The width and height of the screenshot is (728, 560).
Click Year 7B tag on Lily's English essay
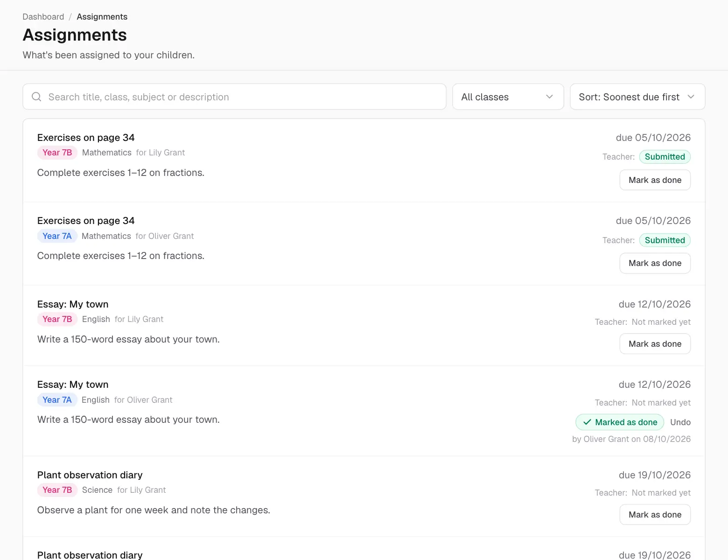point(57,319)
